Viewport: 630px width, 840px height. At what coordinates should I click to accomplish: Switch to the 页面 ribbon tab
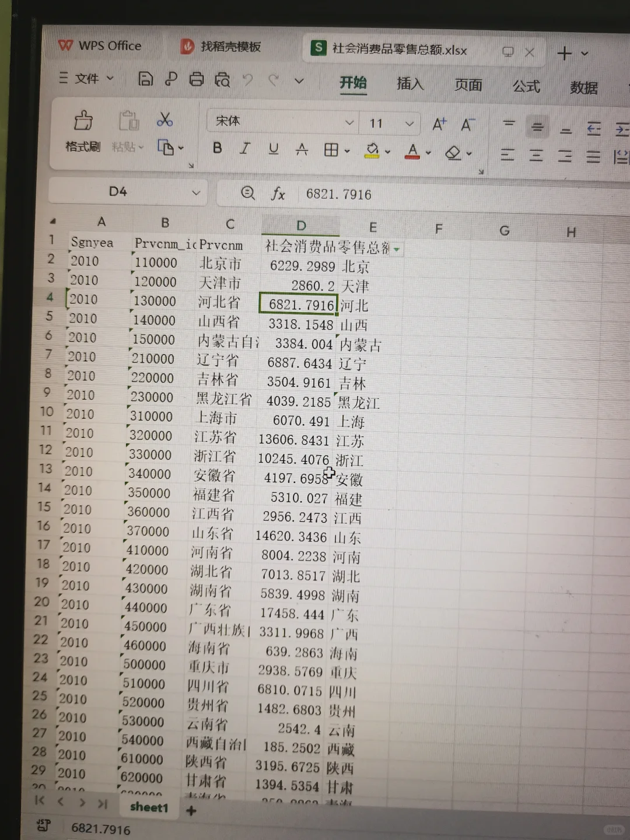[468, 85]
